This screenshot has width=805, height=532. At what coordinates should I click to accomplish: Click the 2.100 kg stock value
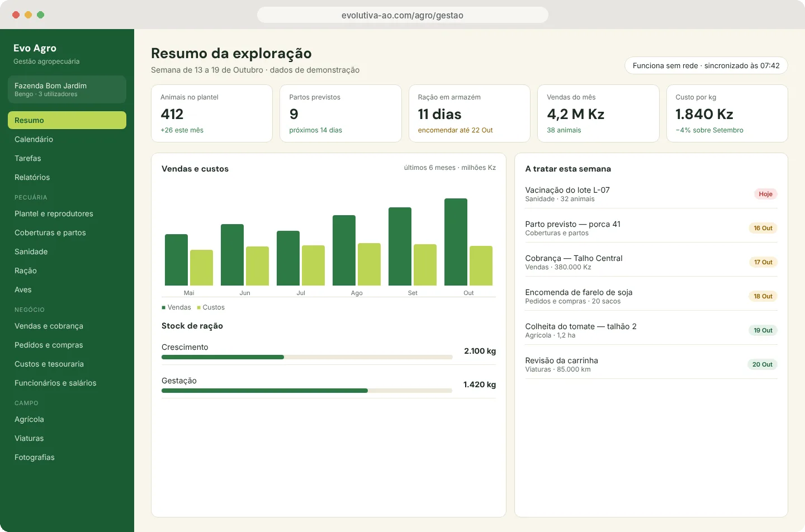point(480,351)
